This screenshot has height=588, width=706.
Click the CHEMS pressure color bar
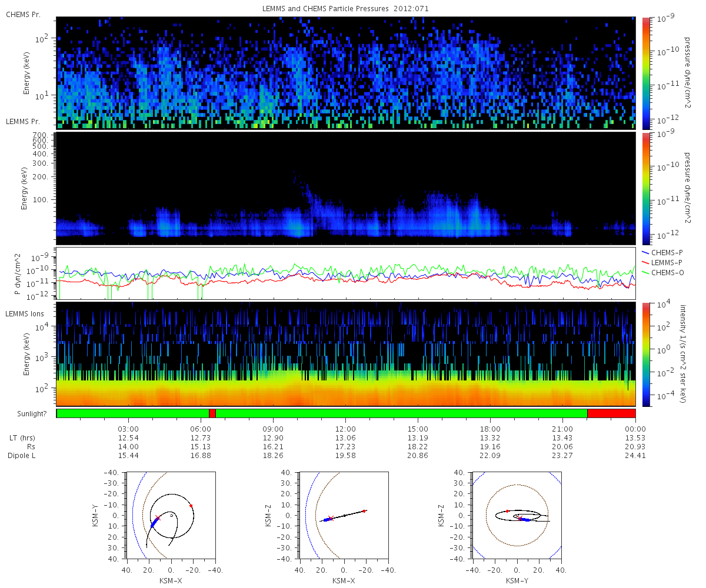646,73
